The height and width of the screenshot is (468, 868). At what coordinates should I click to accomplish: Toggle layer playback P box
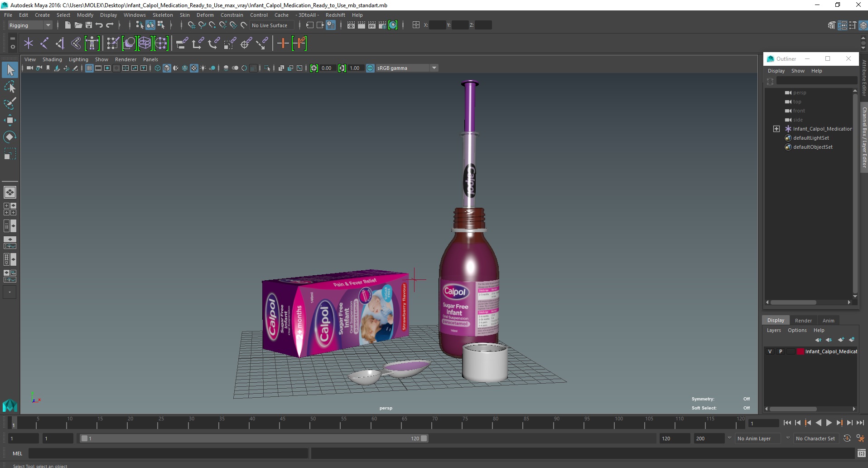tap(780, 351)
